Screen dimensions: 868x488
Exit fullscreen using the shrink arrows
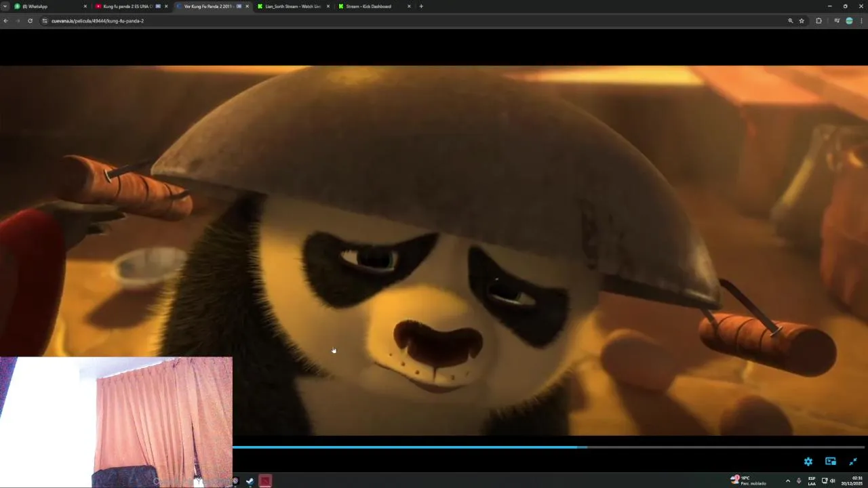pyautogui.click(x=853, y=462)
